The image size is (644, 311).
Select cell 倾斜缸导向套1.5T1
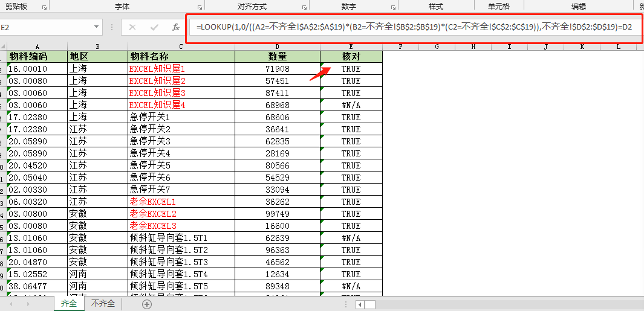click(x=181, y=238)
